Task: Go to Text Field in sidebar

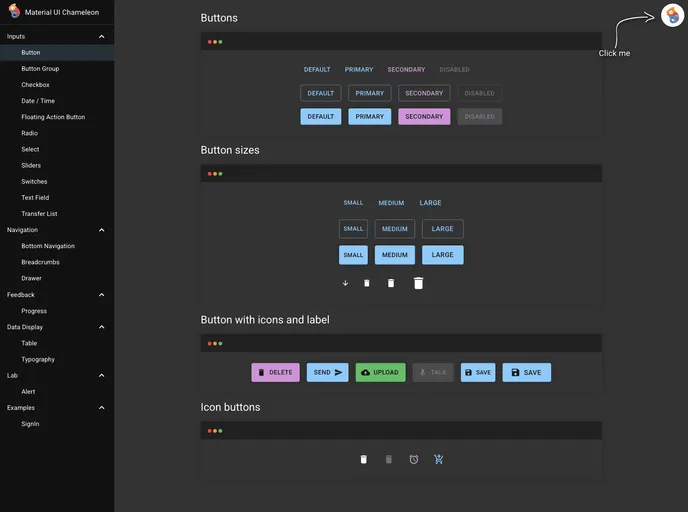Action: (x=57, y=197)
